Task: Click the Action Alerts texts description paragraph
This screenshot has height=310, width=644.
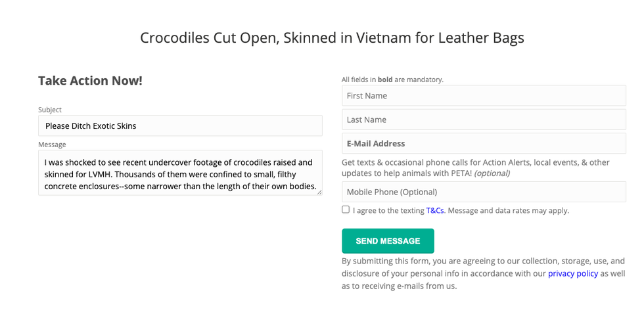Action: click(x=476, y=167)
